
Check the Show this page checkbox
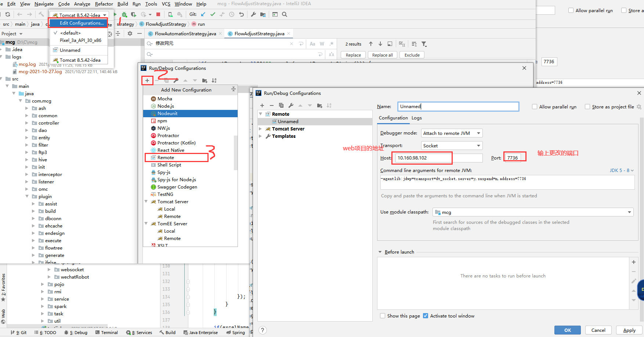click(x=383, y=316)
